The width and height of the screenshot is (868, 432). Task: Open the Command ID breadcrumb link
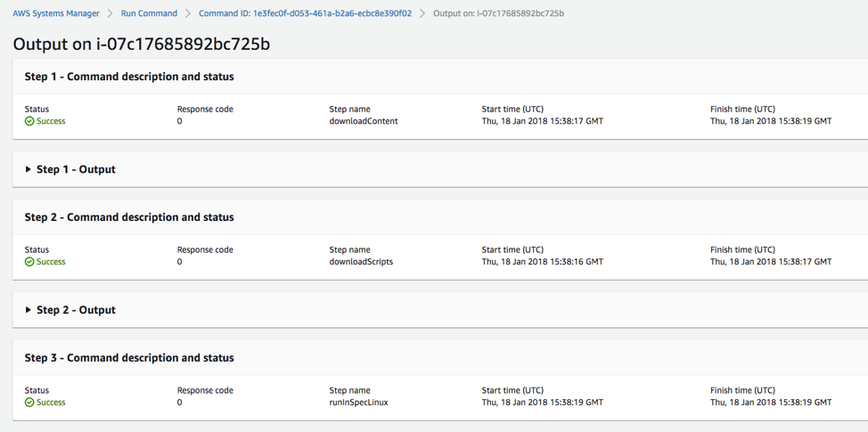coord(305,13)
